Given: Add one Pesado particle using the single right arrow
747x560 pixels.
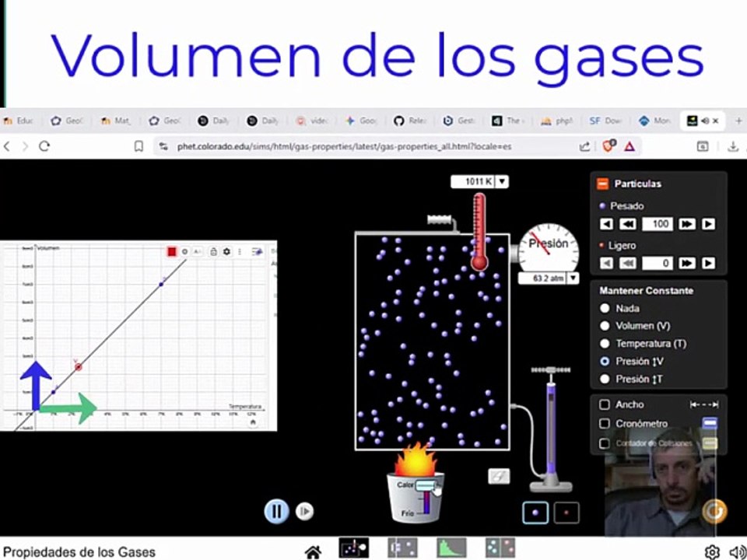Looking at the screenshot, I should (708, 224).
